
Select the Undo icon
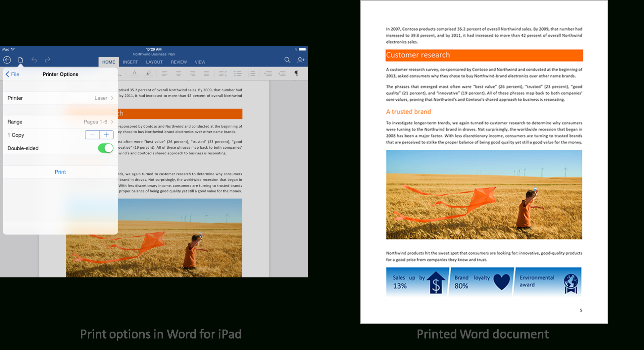point(34,60)
